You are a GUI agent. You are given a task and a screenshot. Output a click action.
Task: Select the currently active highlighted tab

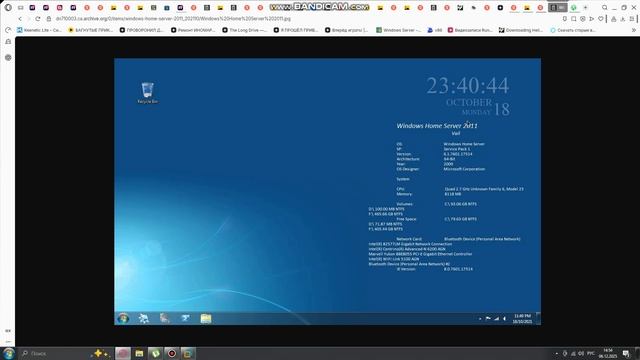(x=558, y=7)
